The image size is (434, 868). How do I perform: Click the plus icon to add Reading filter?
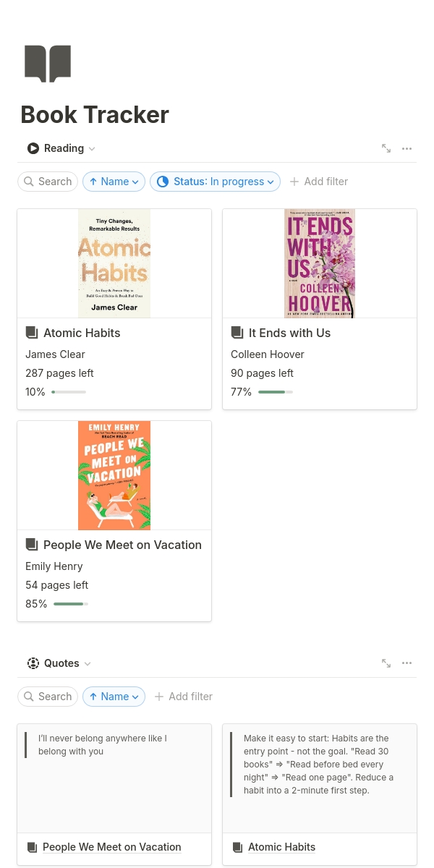(294, 182)
